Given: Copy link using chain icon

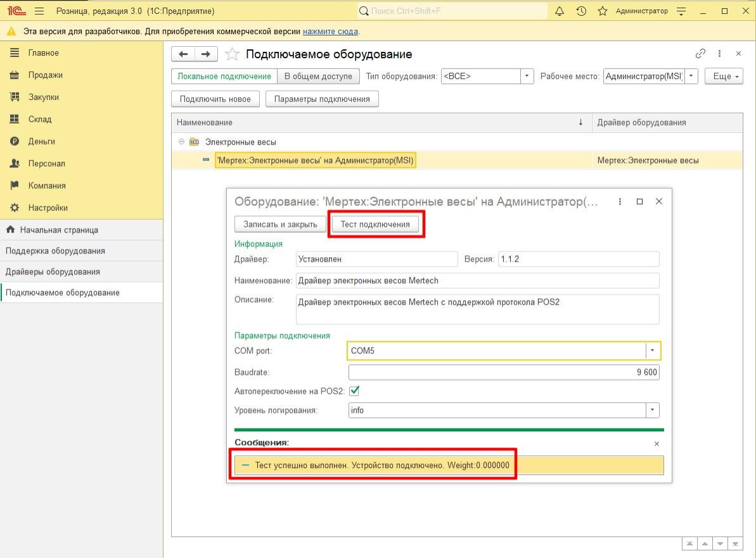Looking at the screenshot, I should (x=700, y=54).
